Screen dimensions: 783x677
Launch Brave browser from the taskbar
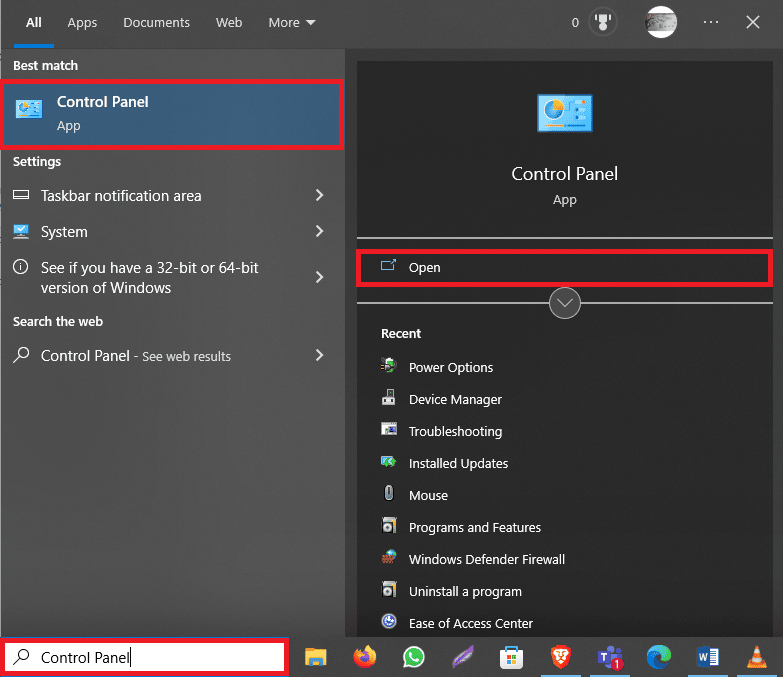tap(560, 657)
